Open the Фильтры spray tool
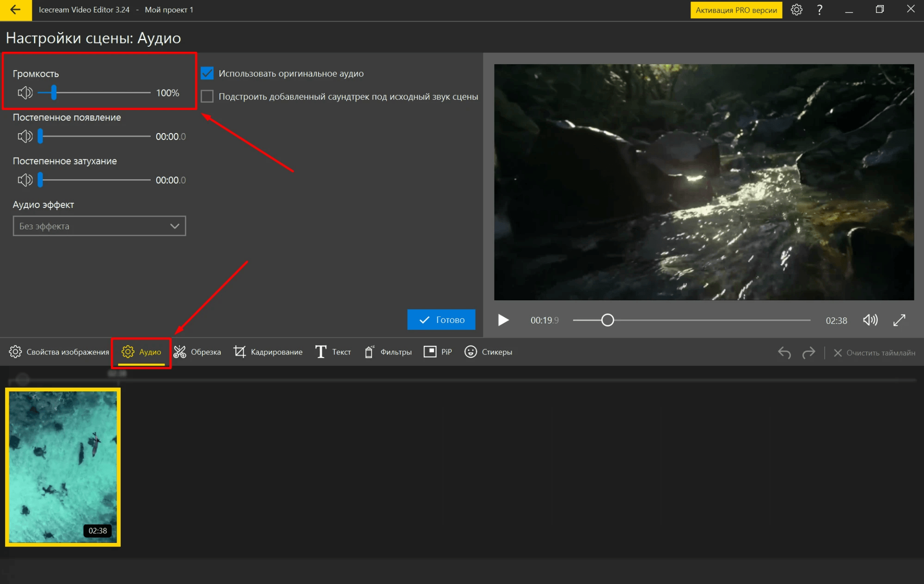 tap(388, 352)
